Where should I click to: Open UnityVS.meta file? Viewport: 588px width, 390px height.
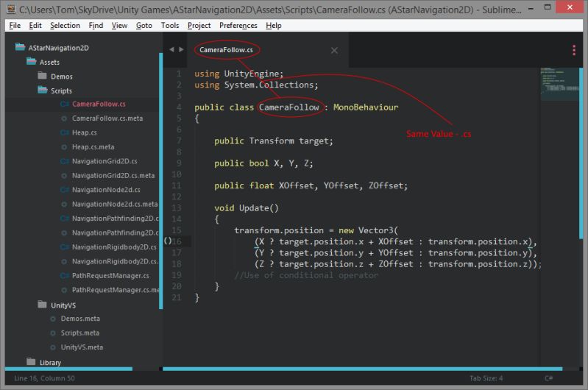tap(82, 347)
